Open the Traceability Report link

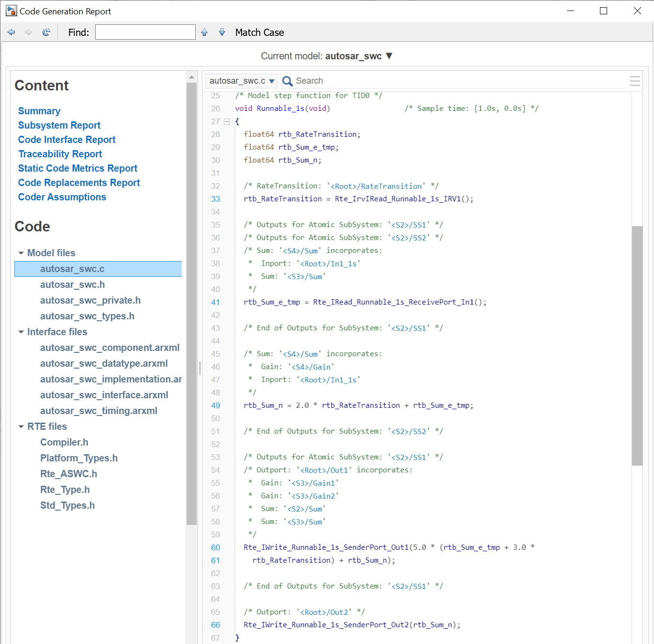(60, 154)
